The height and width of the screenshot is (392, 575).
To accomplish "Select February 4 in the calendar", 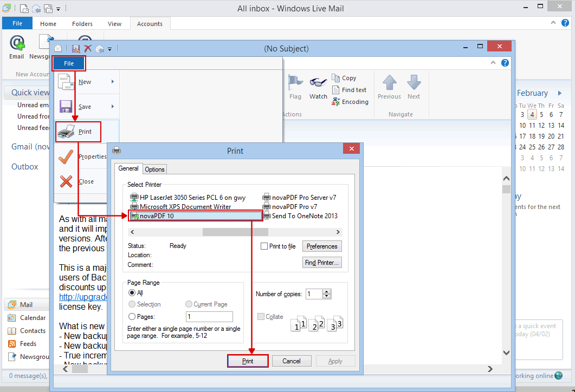I will point(532,114).
